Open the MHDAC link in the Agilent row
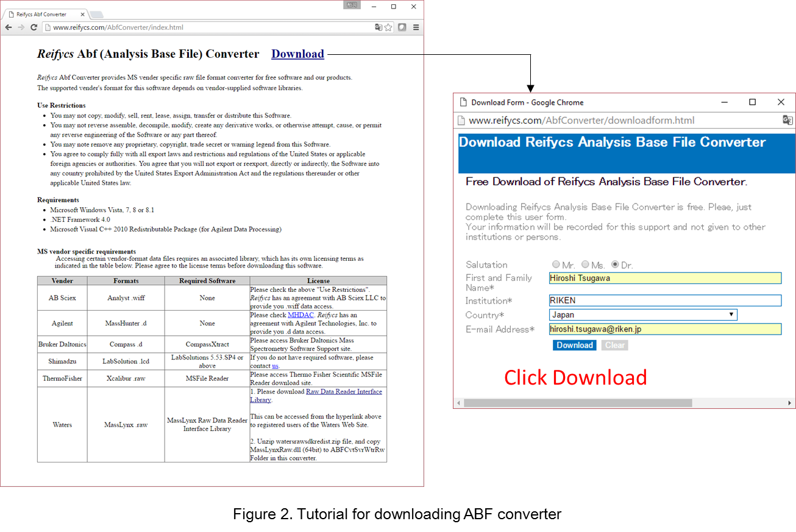This screenshot has width=796, height=532. [x=300, y=315]
